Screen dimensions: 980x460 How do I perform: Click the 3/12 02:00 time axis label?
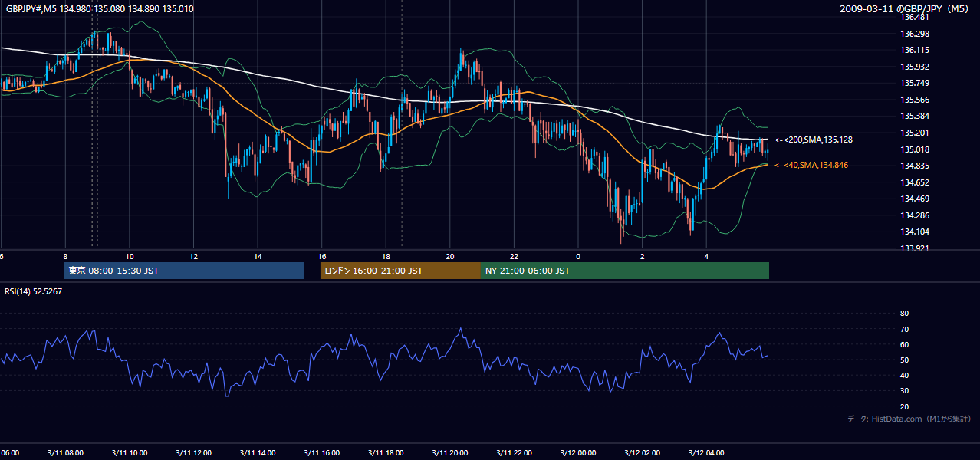(642, 452)
